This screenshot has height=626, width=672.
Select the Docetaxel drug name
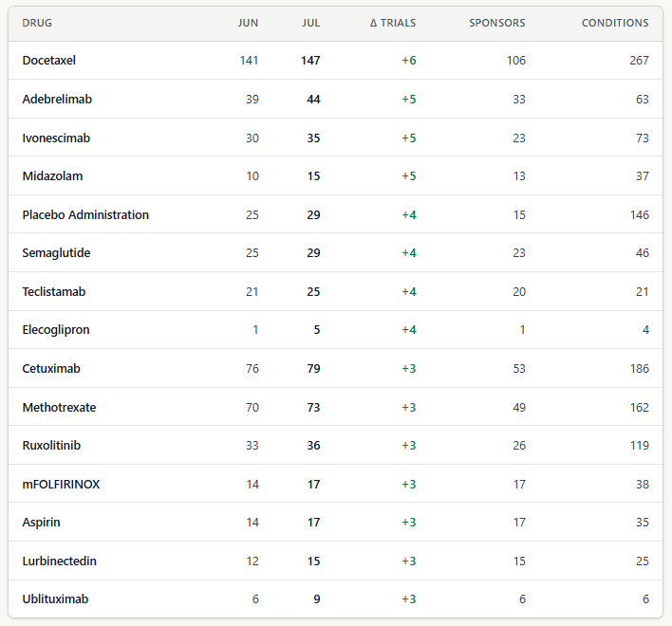click(48, 61)
